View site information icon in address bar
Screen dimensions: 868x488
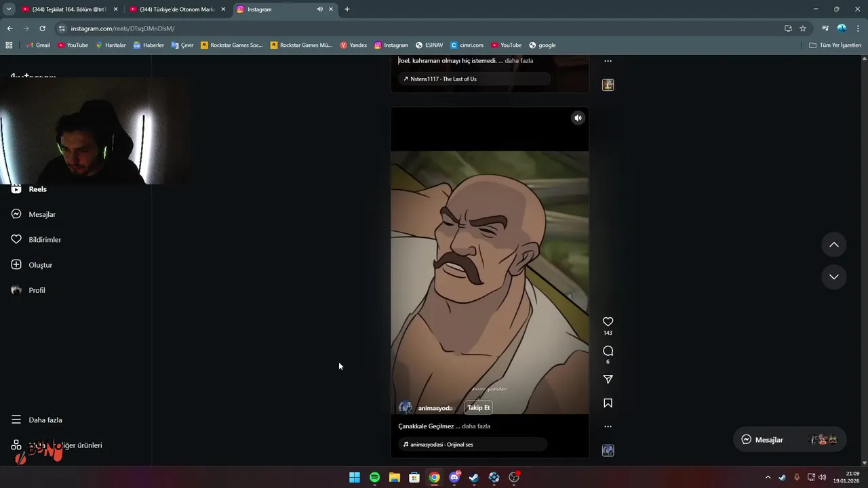(62, 28)
